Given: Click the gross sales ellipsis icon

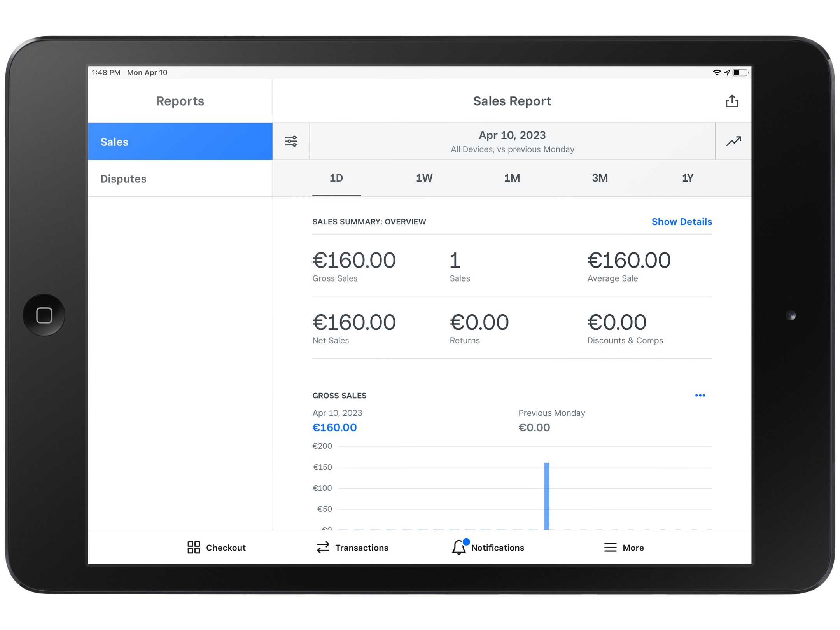Looking at the screenshot, I should click(700, 395).
